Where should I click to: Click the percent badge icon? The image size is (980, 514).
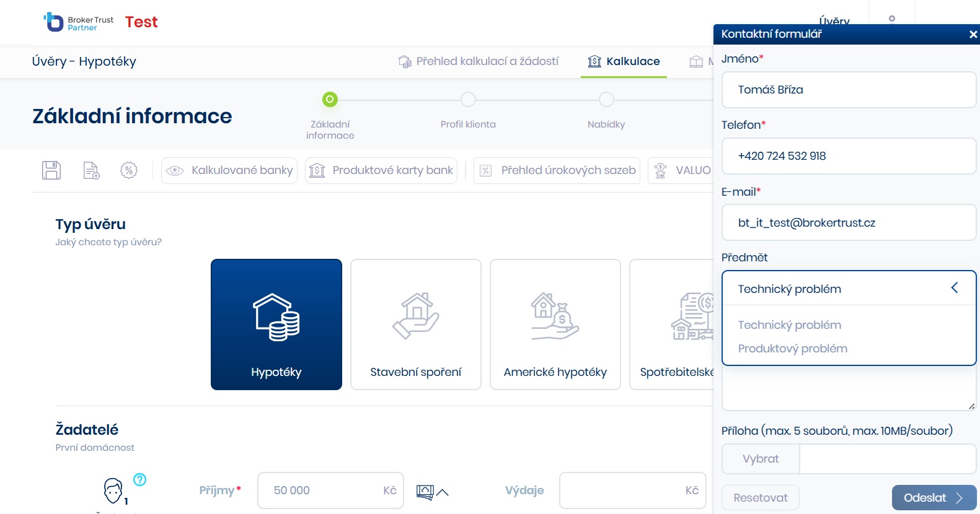[129, 170]
